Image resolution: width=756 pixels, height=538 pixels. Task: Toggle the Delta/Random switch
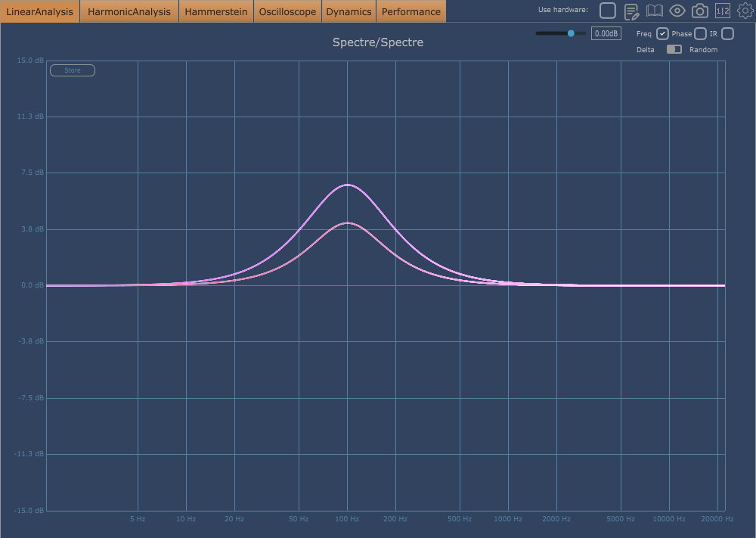coord(674,49)
